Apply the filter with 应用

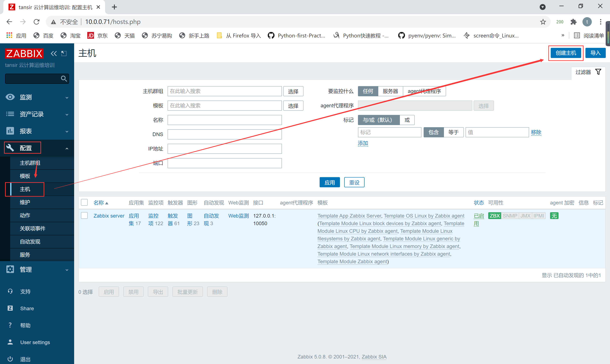pyautogui.click(x=329, y=182)
